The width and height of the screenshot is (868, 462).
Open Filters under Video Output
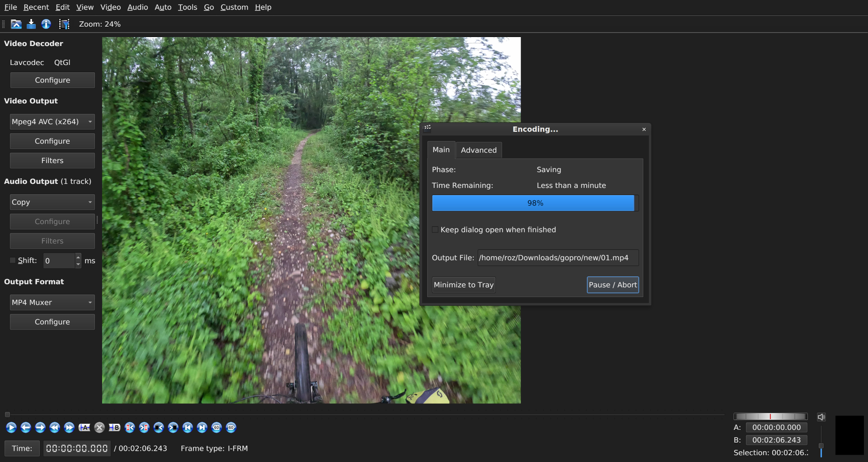(52, 160)
